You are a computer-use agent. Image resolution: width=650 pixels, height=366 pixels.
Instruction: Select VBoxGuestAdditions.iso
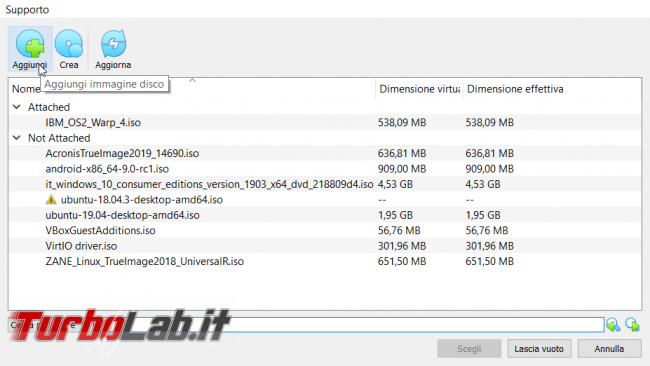point(100,230)
